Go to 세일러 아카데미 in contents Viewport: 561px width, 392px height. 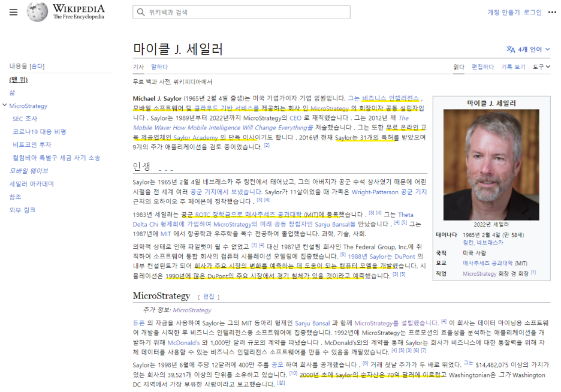32,184
